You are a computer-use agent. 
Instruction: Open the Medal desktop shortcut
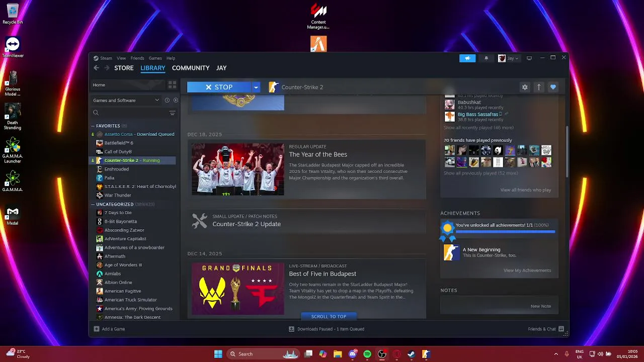13,216
